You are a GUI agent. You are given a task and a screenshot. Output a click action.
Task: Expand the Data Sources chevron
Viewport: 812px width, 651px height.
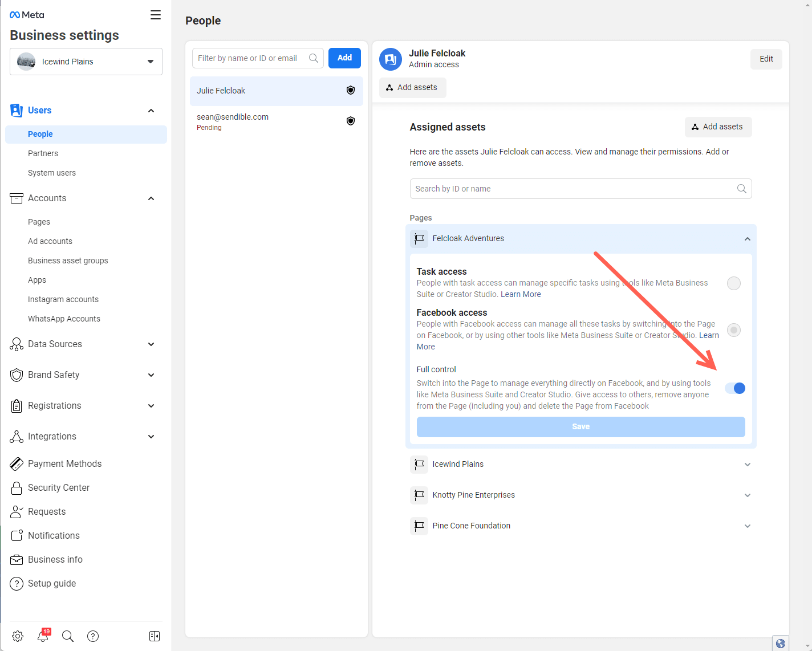[x=151, y=344]
